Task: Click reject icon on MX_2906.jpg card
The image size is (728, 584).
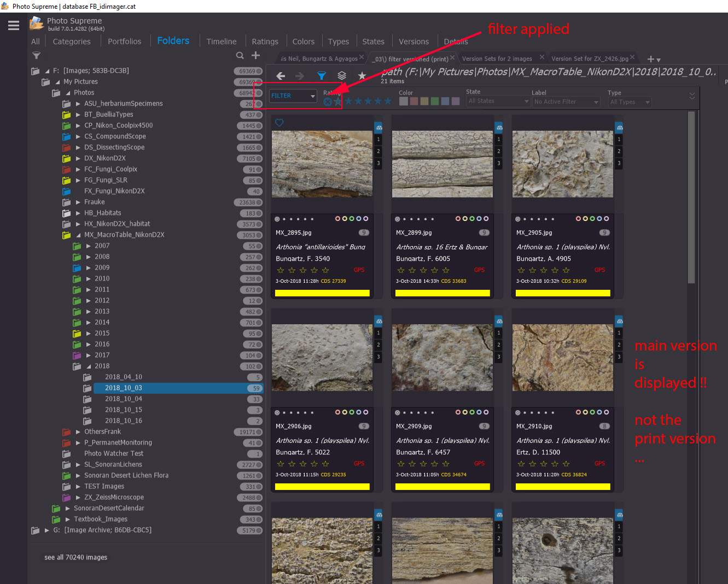Action: tap(277, 412)
